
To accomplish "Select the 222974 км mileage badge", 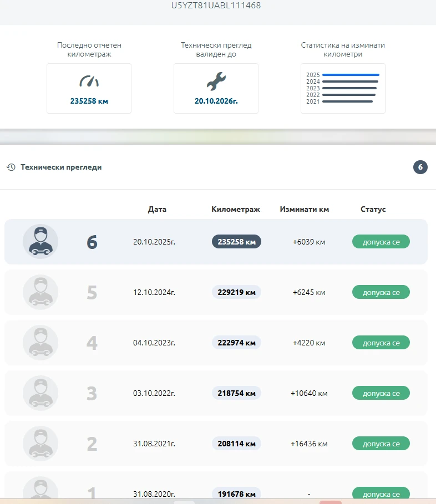I will 236,343.
